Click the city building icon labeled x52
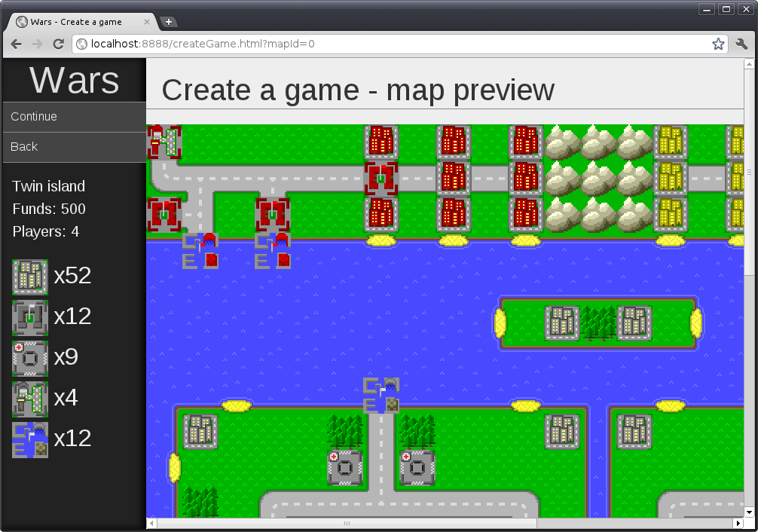The height and width of the screenshot is (532, 758). pyautogui.click(x=30, y=277)
